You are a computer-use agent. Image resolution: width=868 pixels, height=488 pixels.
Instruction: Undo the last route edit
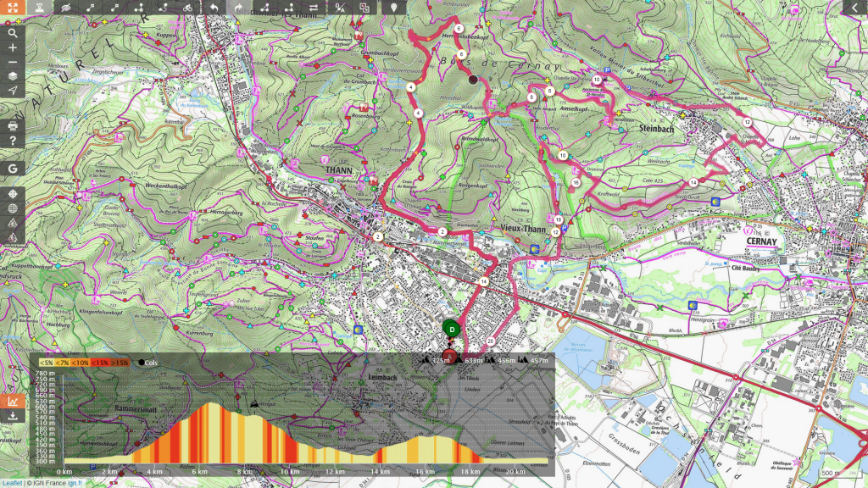point(214,8)
